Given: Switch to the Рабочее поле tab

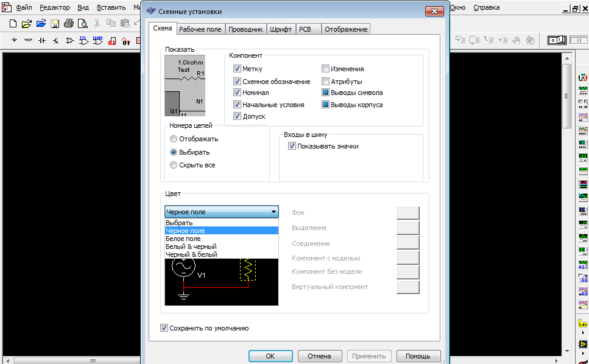Looking at the screenshot, I should pos(200,29).
